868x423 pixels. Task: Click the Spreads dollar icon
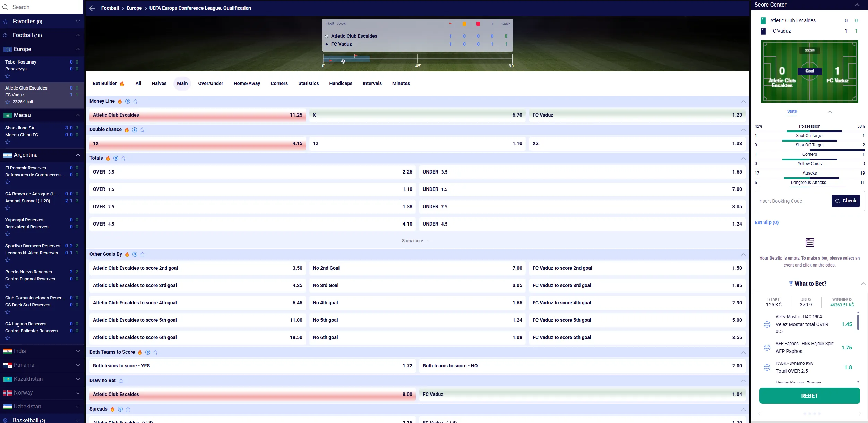pyautogui.click(x=120, y=409)
